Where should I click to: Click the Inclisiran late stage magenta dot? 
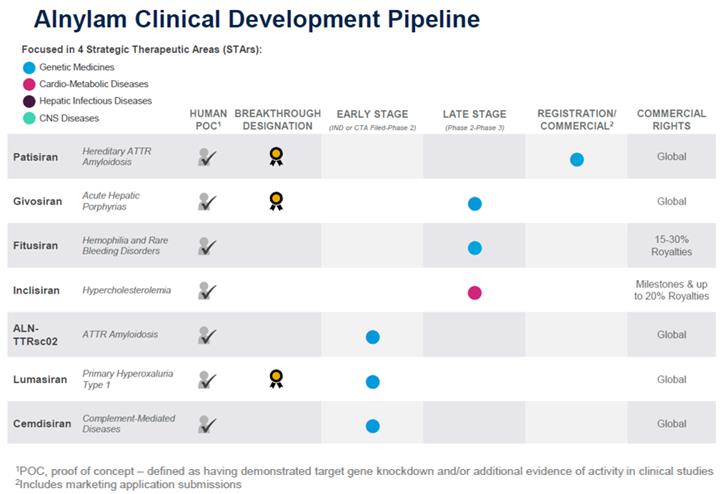pos(475,292)
